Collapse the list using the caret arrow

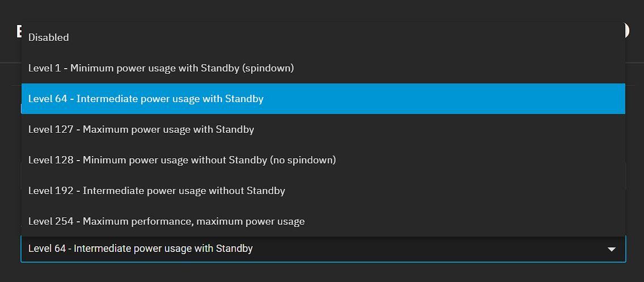click(x=612, y=249)
